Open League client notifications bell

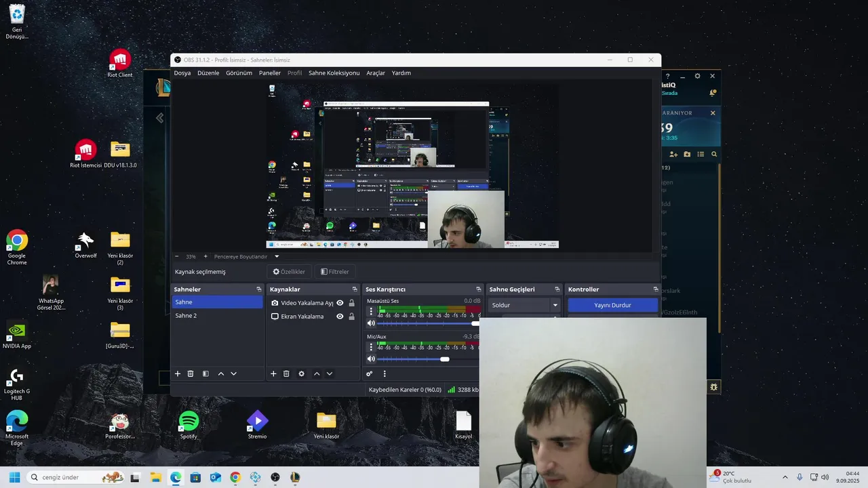[x=713, y=93]
